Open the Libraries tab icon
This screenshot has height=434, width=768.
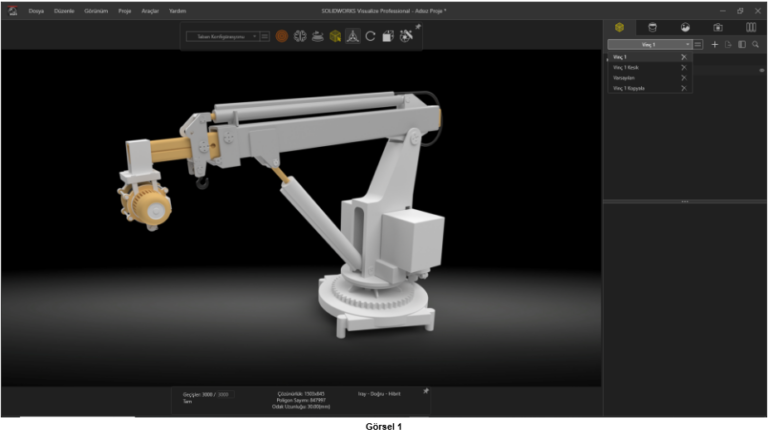click(x=751, y=27)
